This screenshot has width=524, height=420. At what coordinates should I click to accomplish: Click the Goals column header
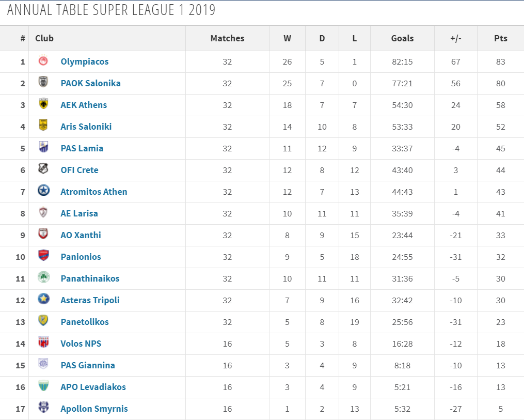coord(402,38)
